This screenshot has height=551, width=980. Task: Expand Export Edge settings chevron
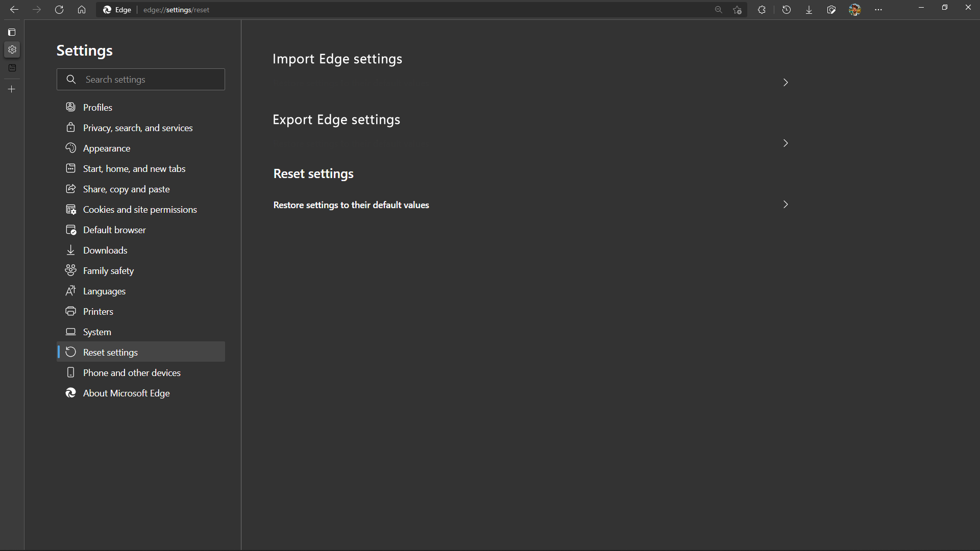tap(786, 143)
